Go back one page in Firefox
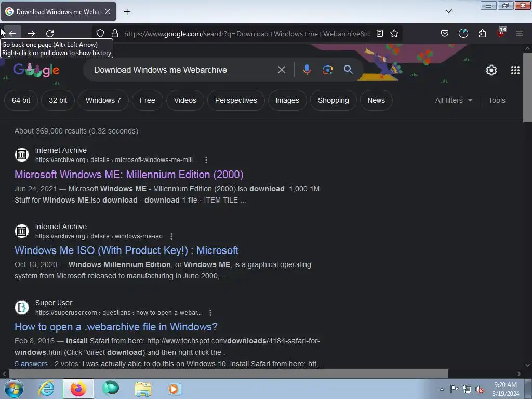532x399 pixels. pos(12,33)
